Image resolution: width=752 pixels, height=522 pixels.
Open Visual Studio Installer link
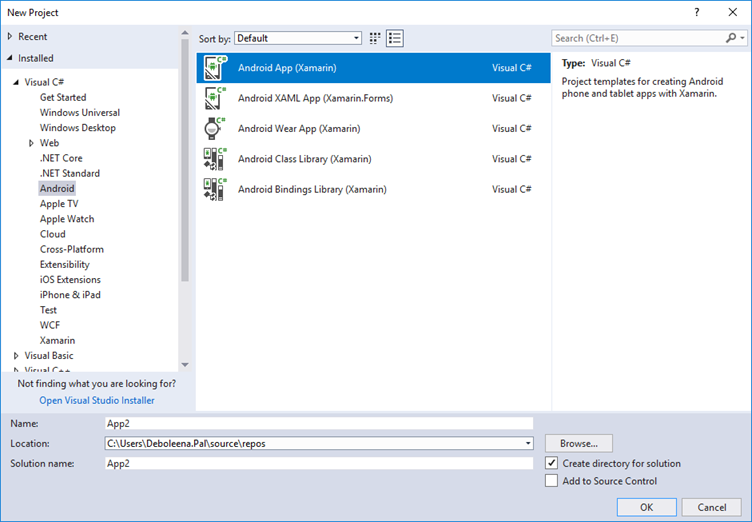(97, 400)
